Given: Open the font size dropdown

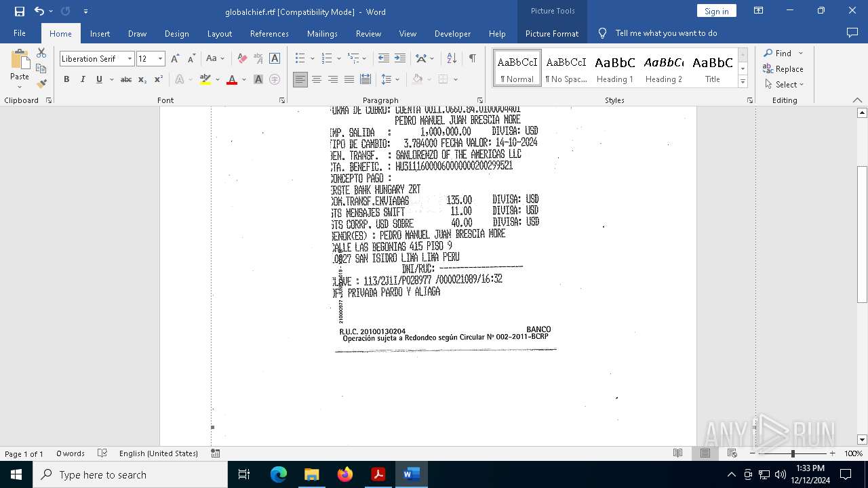Looking at the screenshot, I should click(x=161, y=59).
